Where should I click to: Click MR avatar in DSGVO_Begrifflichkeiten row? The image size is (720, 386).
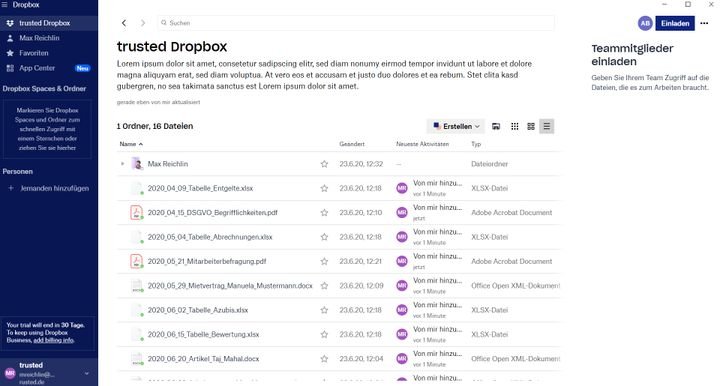(402, 213)
